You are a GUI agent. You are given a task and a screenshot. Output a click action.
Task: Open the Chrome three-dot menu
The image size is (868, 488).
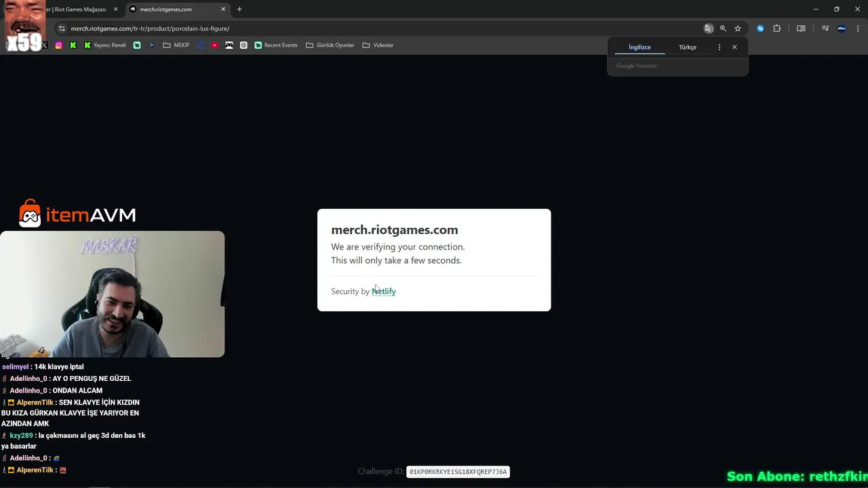click(x=858, y=28)
